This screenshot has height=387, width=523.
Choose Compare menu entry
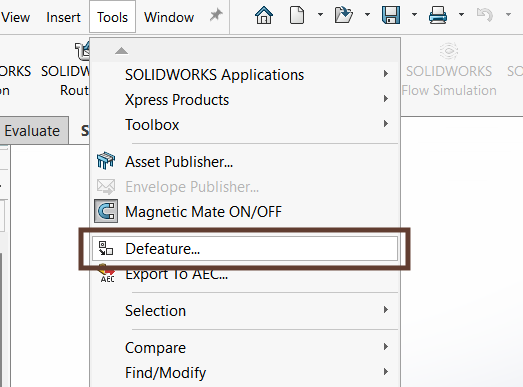pos(245,348)
